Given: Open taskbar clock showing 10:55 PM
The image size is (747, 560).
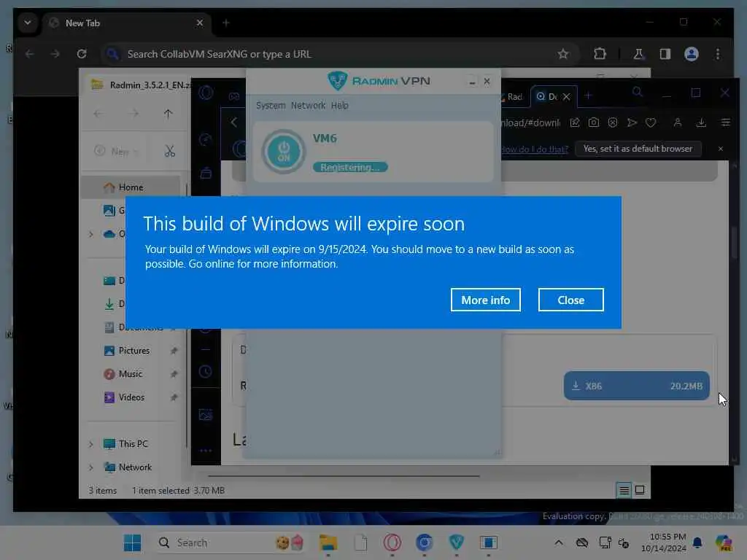Looking at the screenshot, I should pyautogui.click(x=663, y=542).
